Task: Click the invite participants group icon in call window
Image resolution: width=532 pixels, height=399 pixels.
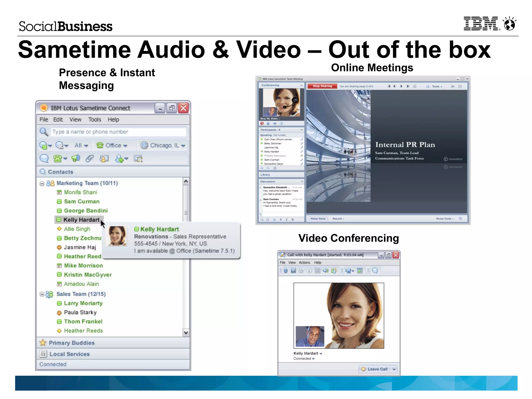Action: (x=334, y=271)
